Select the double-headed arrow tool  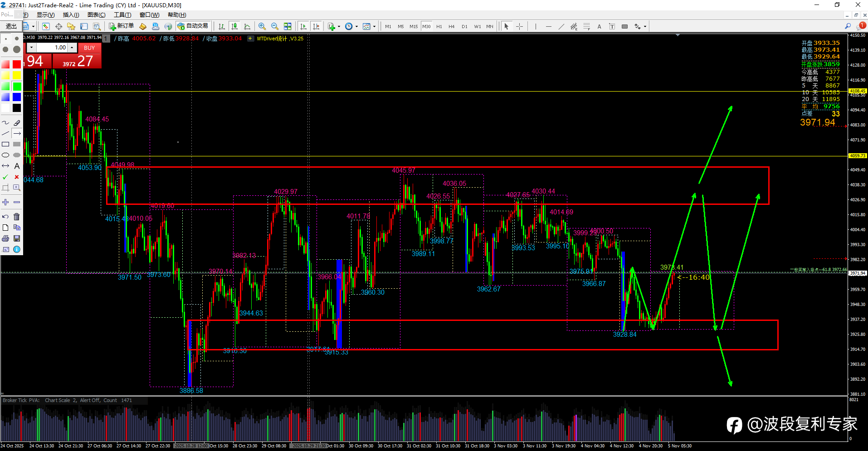point(5,166)
